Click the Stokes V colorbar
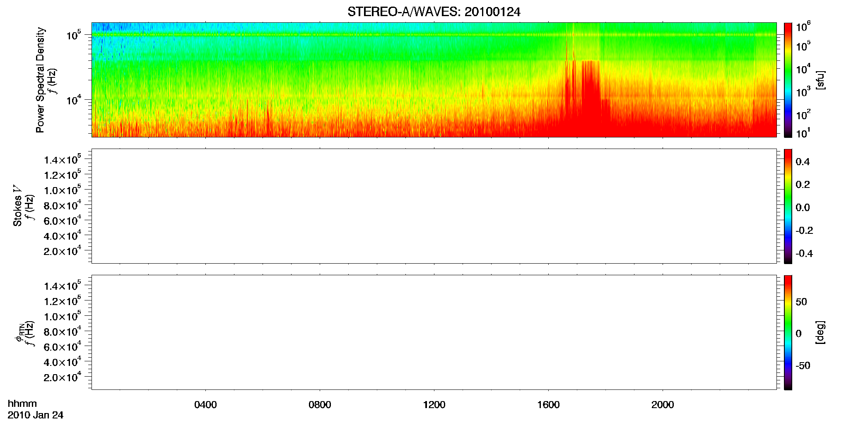Viewport: 868px width, 447px height. [788, 206]
